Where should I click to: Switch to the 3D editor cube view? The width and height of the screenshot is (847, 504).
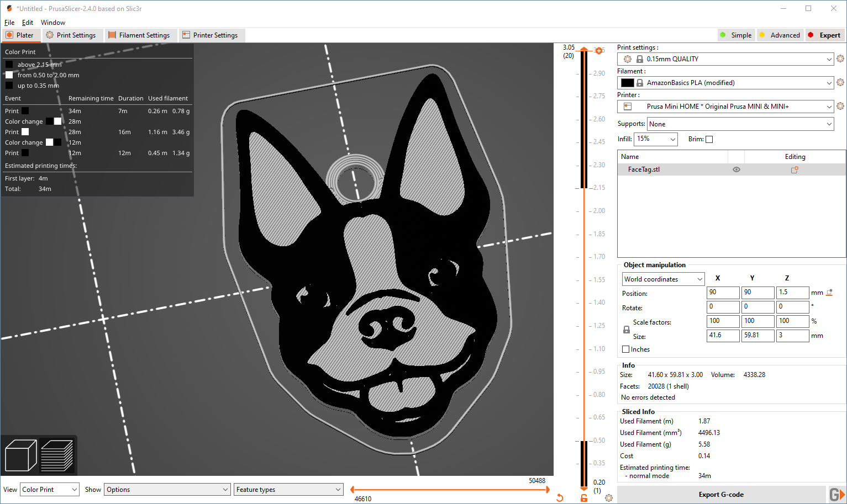click(x=20, y=455)
